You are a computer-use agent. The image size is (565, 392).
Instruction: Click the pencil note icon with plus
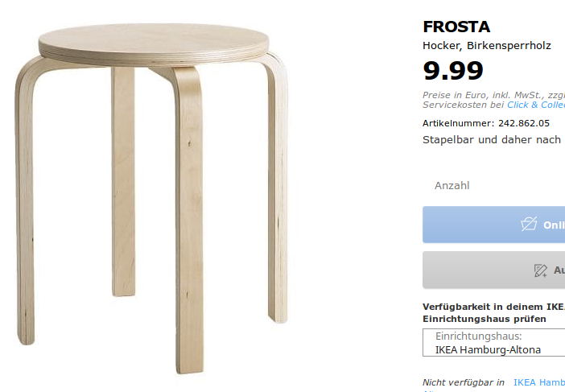541,270
